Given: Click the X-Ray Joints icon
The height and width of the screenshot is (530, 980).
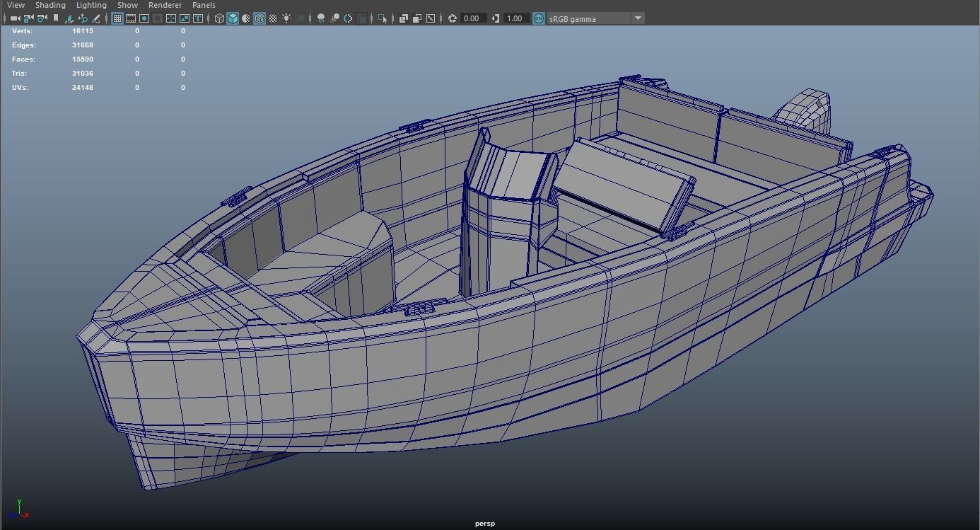Looking at the screenshot, I should click(431, 18).
